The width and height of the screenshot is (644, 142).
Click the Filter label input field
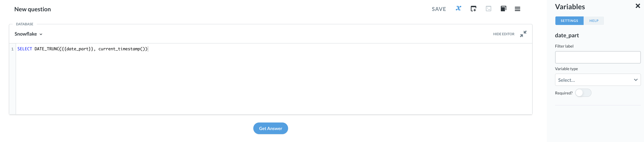tap(597, 57)
